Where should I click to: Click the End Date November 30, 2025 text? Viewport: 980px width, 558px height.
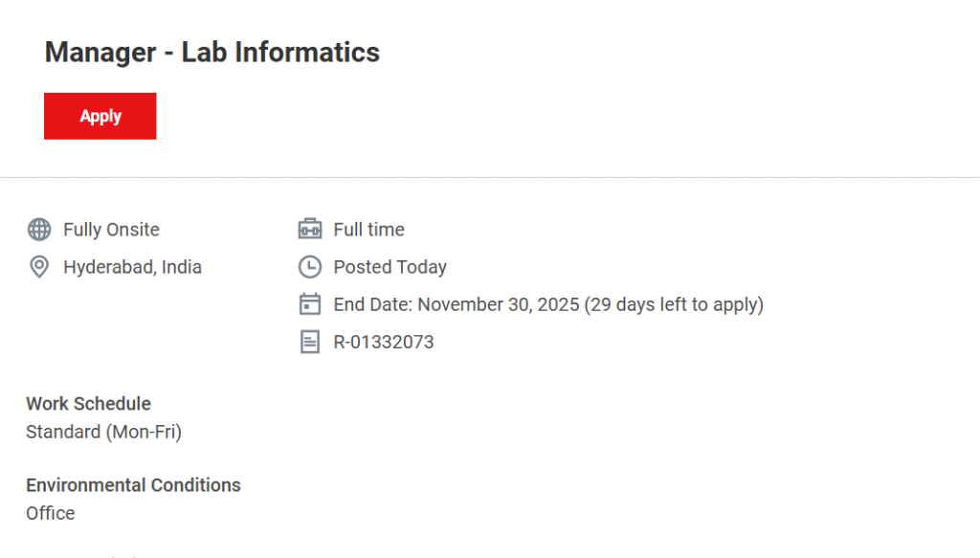[457, 304]
